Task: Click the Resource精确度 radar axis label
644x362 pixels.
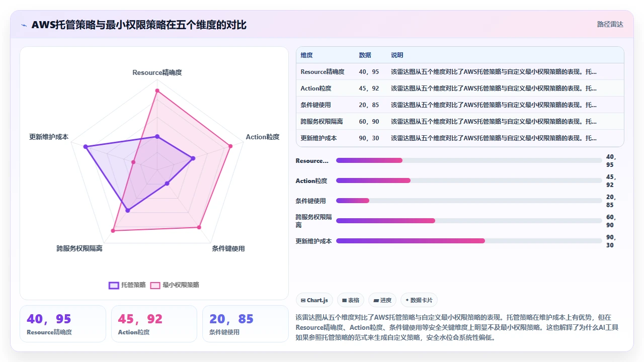Action: tap(157, 72)
